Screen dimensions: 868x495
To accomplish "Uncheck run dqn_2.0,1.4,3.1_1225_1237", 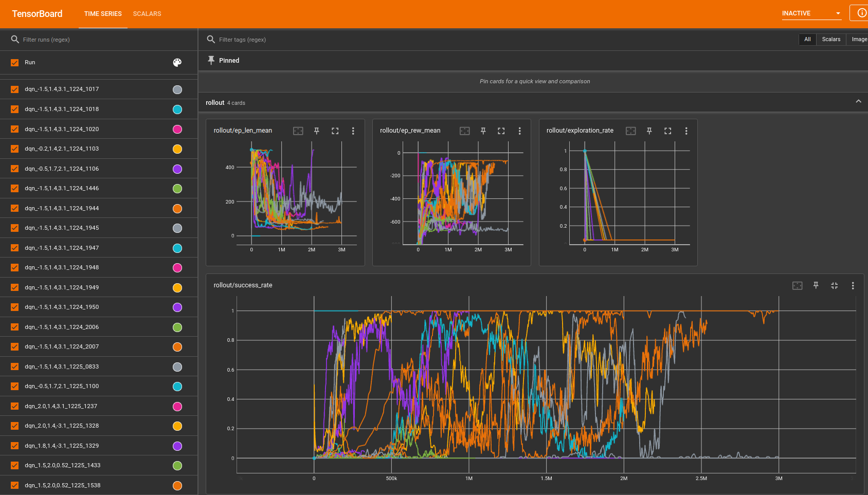I will click(x=15, y=407).
